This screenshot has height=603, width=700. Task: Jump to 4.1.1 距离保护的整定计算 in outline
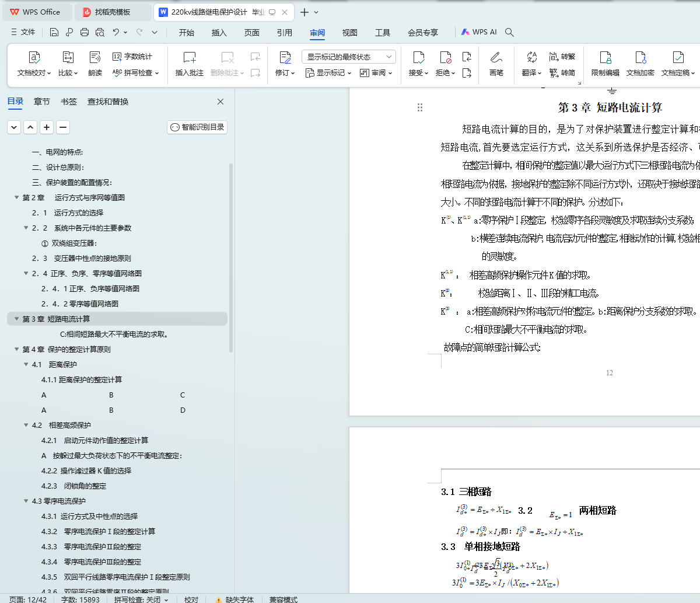(82, 379)
